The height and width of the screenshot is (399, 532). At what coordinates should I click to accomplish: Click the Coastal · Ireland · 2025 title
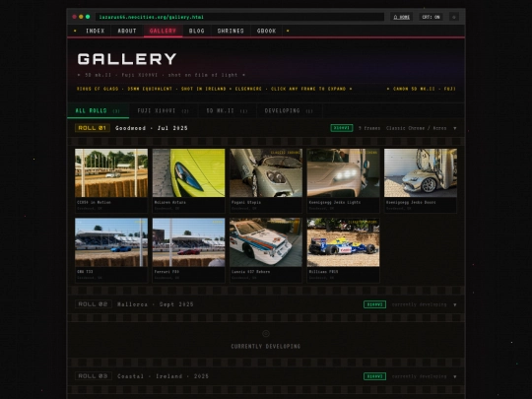(x=163, y=376)
